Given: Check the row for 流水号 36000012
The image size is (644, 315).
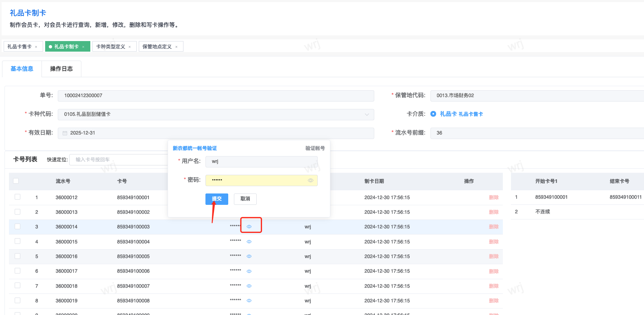Looking at the screenshot, I should click(17, 197).
